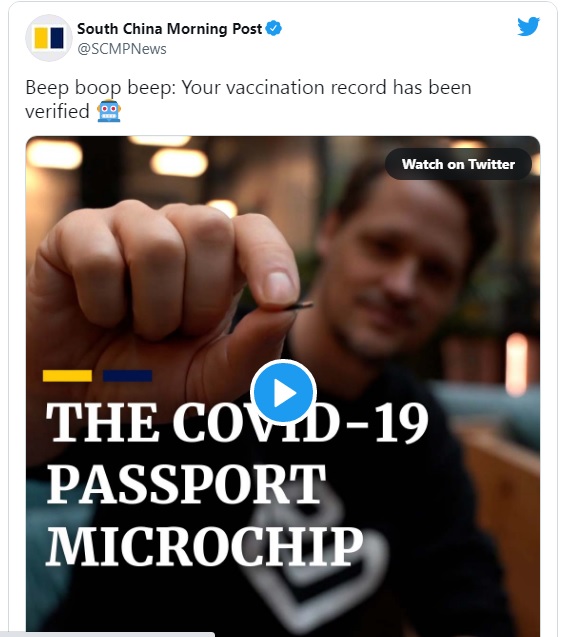Screen dimensions: 571x637
Task: Click the 'MICROCHIP' word in the video title
Action: click(205, 546)
